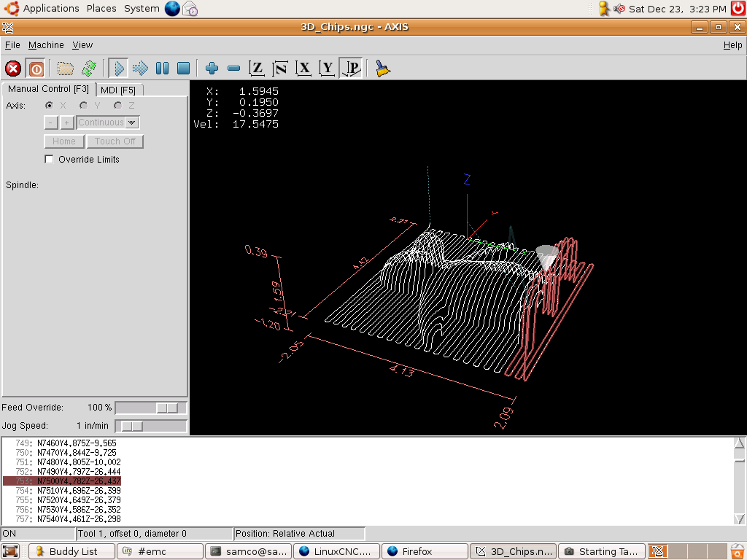The width and height of the screenshot is (747, 560).
Task: Click the show desktop icon in taskbar
Action: pyautogui.click(x=10, y=551)
